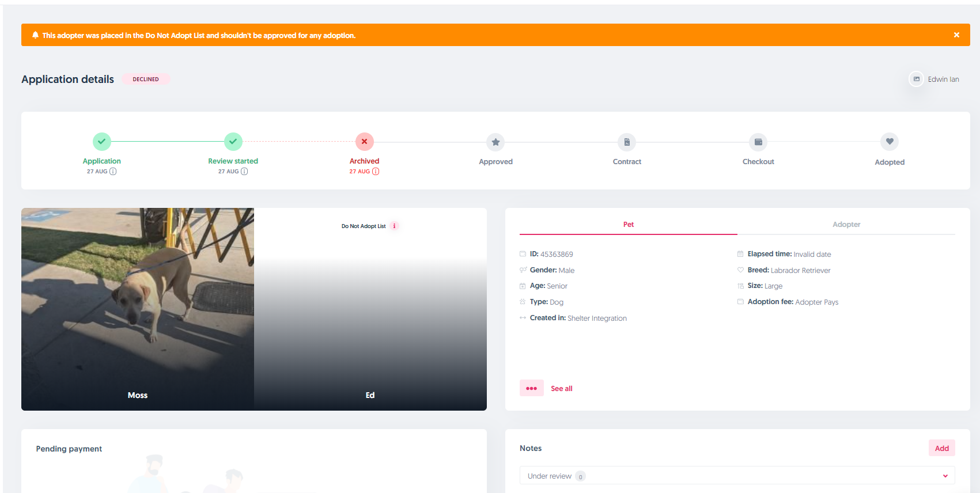Click the See all link

pos(561,389)
